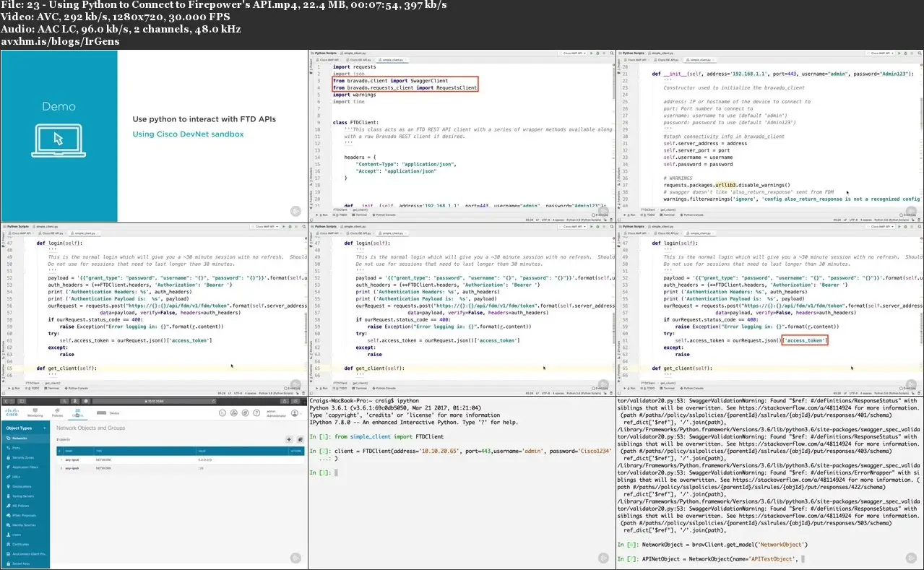Click 'Using Cisco DevNet sandbox' text on Demo slide
This screenshot has width=924, height=570.
[x=188, y=134]
